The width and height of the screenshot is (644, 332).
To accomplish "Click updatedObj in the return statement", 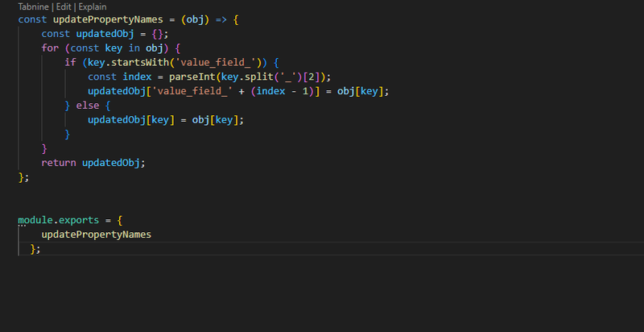I will pos(111,163).
